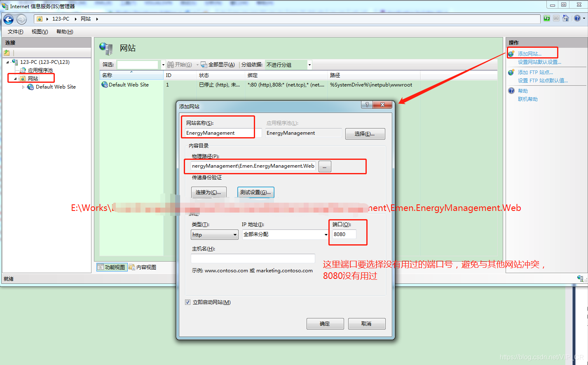Click the Stop icon in address bar

point(556,19)
